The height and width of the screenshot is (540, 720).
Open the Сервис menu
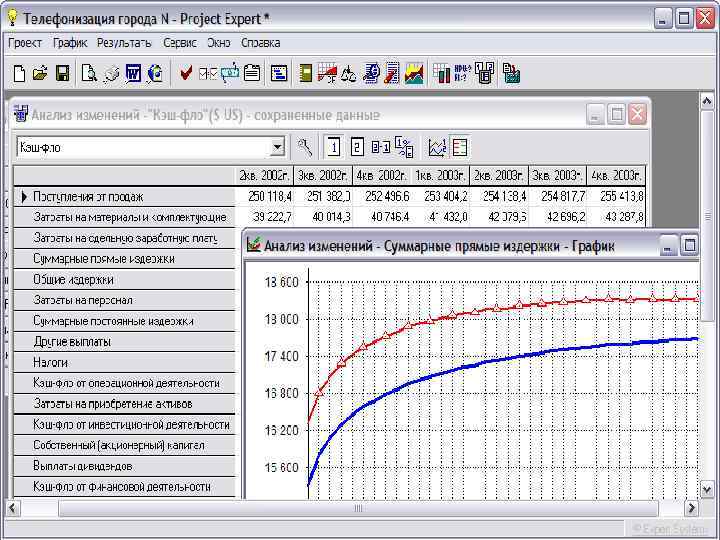pos(180,43)
